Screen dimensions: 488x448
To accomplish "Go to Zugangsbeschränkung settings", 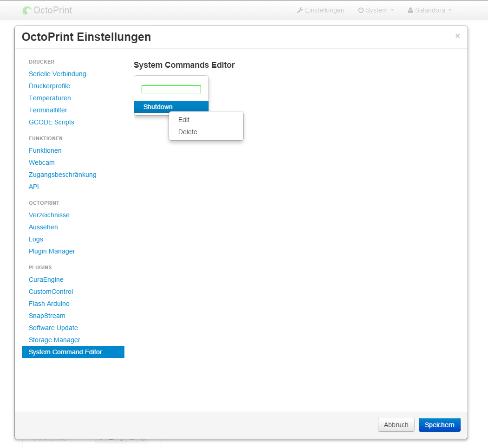I will pos(63,175).
